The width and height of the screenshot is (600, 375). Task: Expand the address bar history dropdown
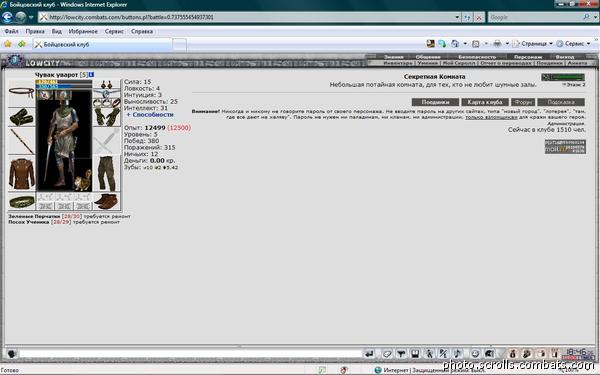[457, 17]
